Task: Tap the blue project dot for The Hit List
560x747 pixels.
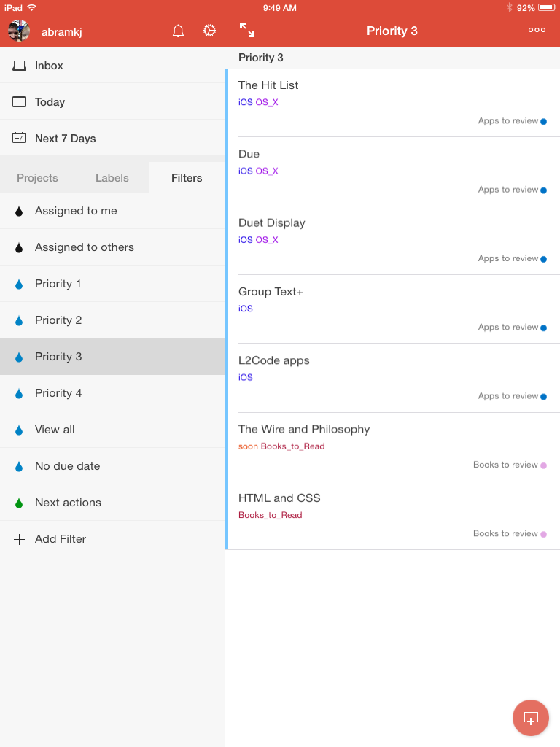Action: (543, 121)
